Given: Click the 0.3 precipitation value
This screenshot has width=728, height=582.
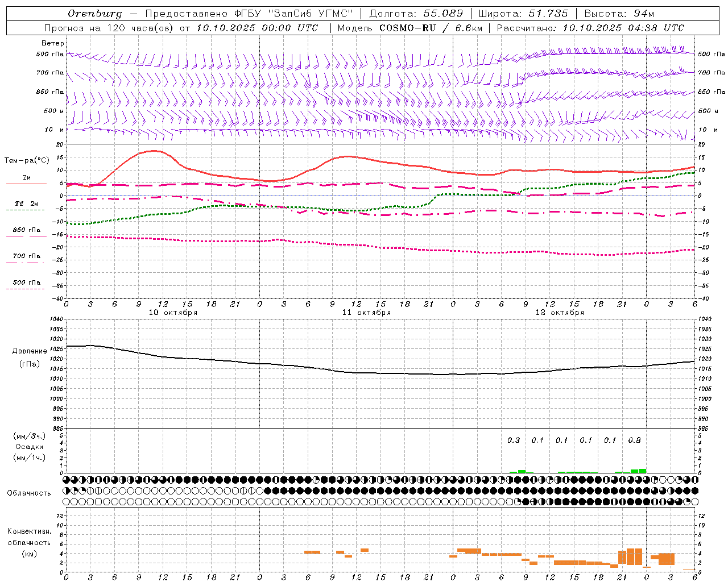Looking at the screenshot, I should pos(514,440).
